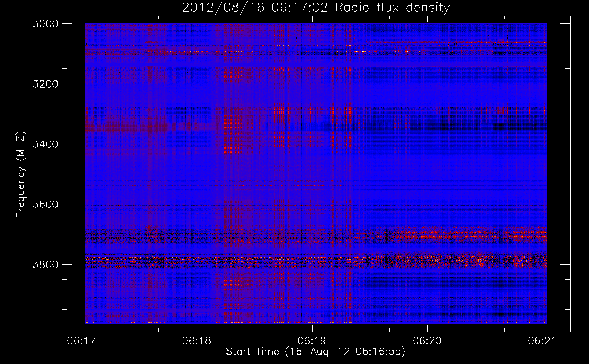Screen dimensions: 589x364
Task: Select the 3800 frequency tick label
Action: coord(46,264)
